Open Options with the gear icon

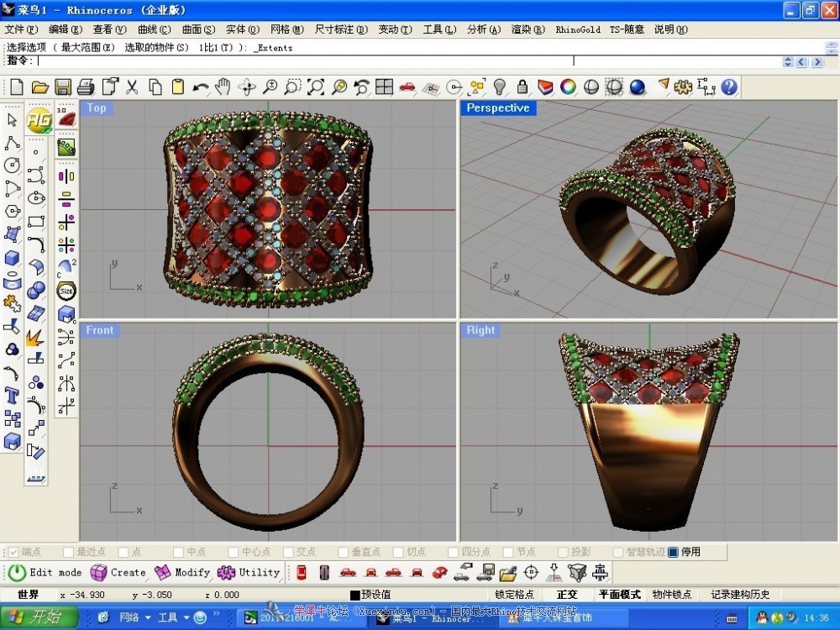coord(683,87)
